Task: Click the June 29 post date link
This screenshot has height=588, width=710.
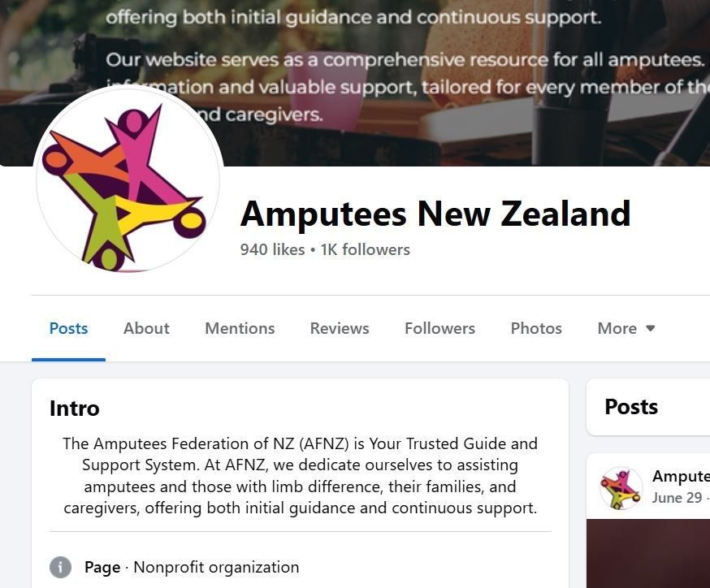Action: tap(677, 498)
